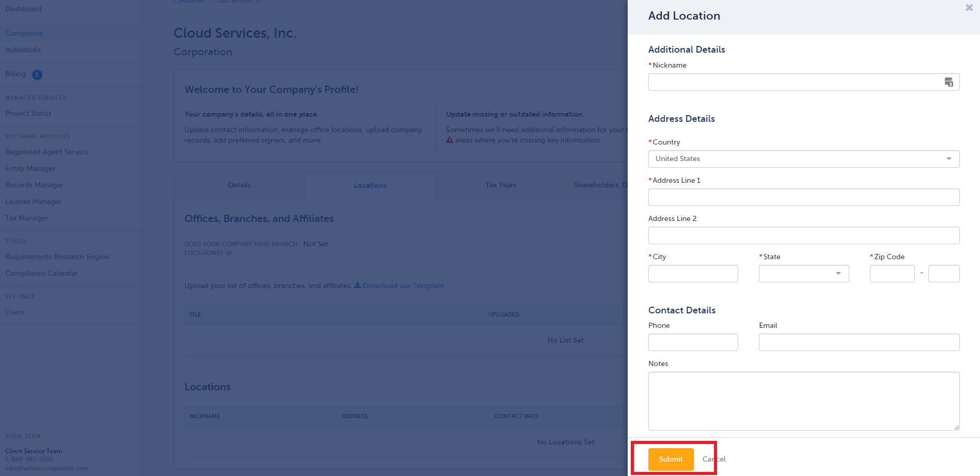Click the autofill icon in Nickname field
The height and width of the screenshot is (476, 980).
[949, 82]
